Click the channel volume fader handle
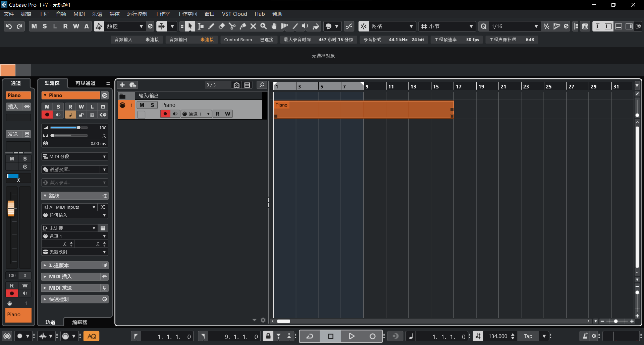The image size is (644, 345). pos(11,208)
